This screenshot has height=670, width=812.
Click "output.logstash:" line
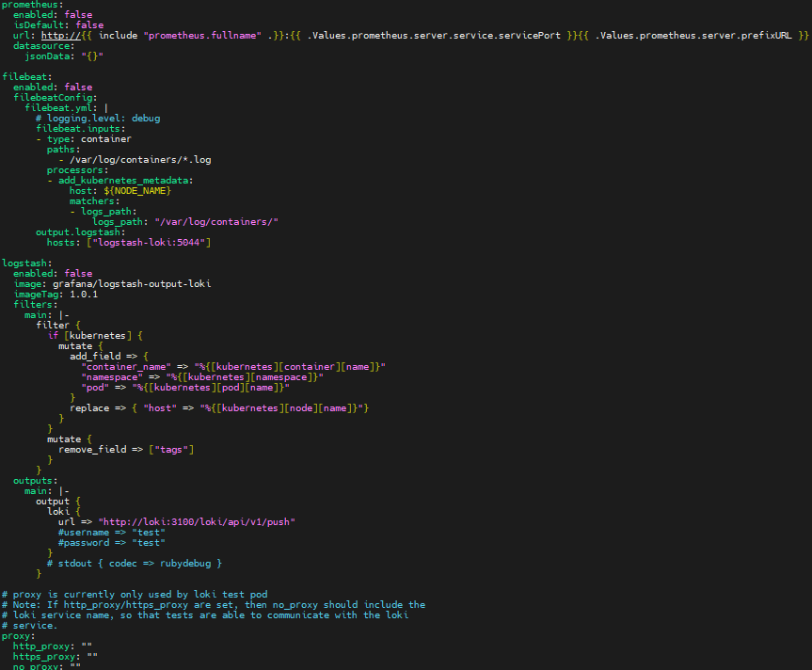(81, 232)
